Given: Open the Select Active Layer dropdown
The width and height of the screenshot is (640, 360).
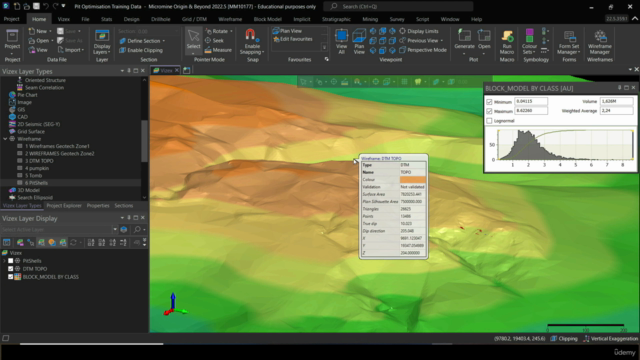Looking at the screenshot, I should (x=115, y=230).
